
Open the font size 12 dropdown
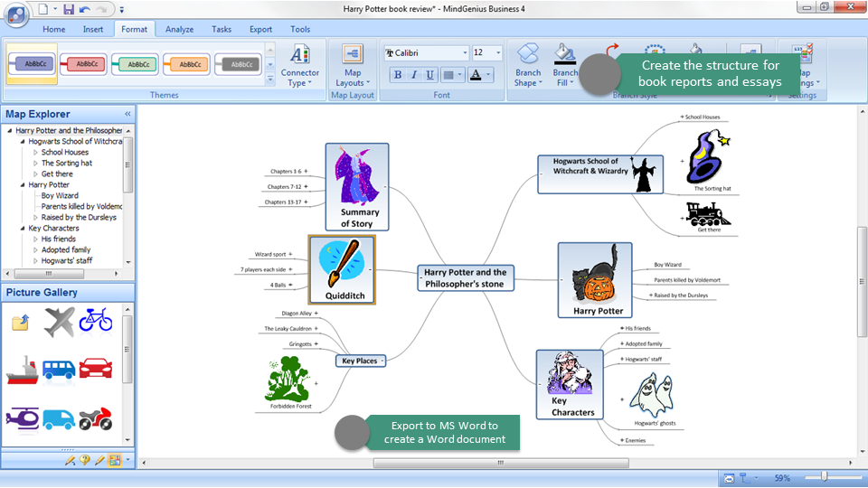[x=497, y=52]
